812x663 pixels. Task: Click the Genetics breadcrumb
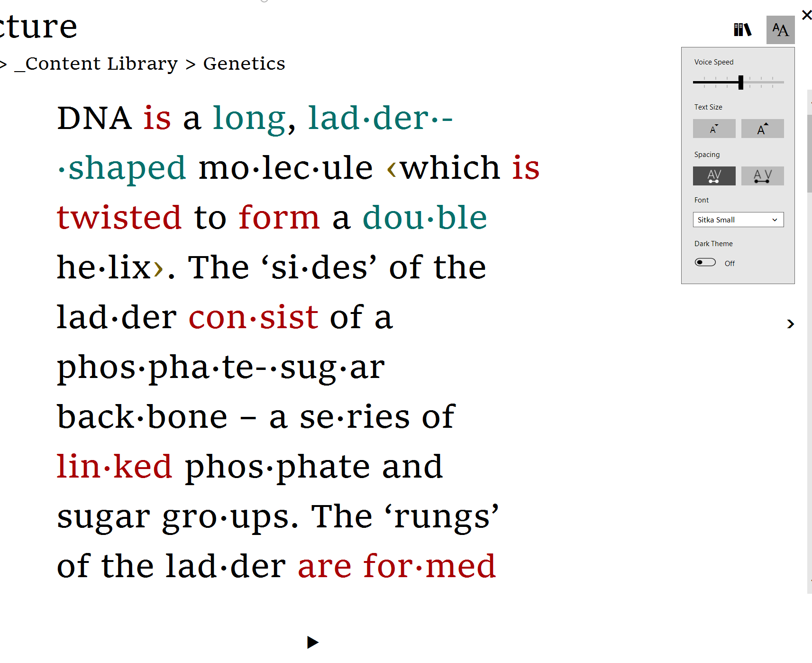tap(244, 64)
